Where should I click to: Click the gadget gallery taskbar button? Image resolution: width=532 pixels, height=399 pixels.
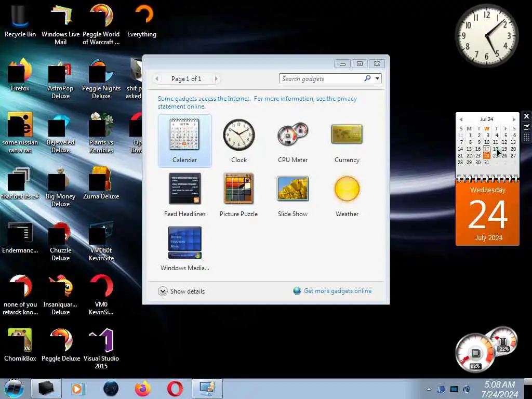(207, 389)
